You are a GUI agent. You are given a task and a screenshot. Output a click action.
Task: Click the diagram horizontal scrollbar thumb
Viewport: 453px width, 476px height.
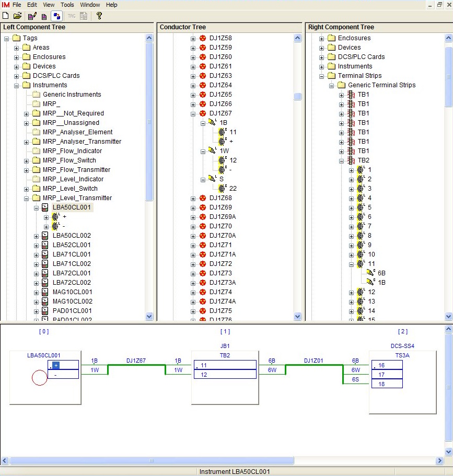pyautogui.click(x=152, y=460)
